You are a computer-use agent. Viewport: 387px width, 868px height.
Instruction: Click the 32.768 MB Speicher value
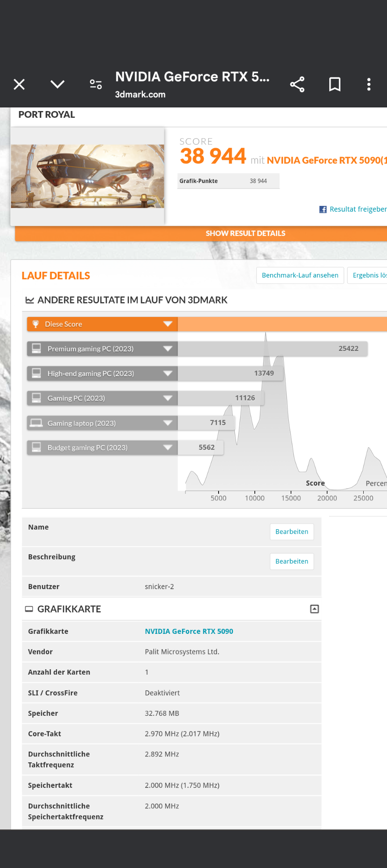(162, 713)
